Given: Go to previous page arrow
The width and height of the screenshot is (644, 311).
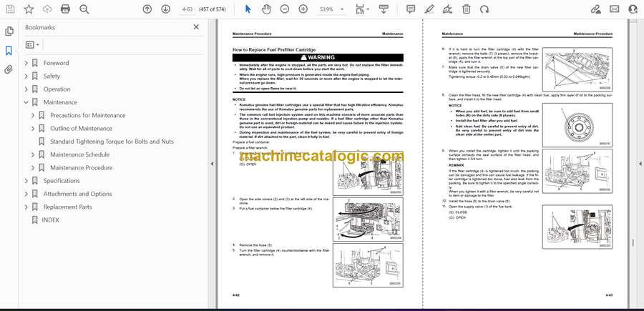Looking at the screenshot, I should coord(147,9).
